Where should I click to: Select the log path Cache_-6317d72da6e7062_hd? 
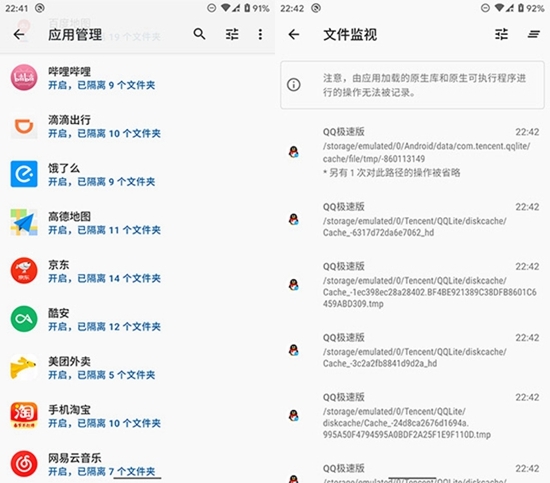pyautogui.click(x=415, y=227)
